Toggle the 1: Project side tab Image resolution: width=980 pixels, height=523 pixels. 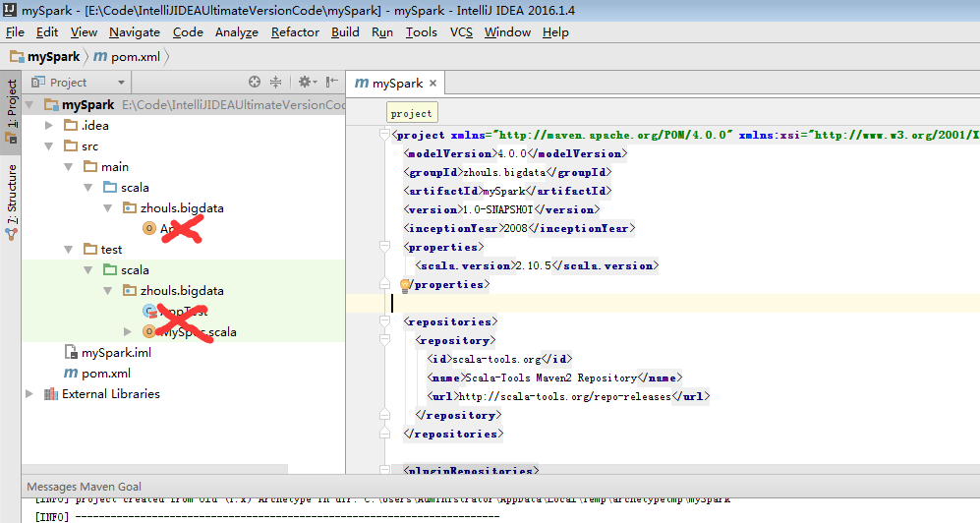coord(11,113)
